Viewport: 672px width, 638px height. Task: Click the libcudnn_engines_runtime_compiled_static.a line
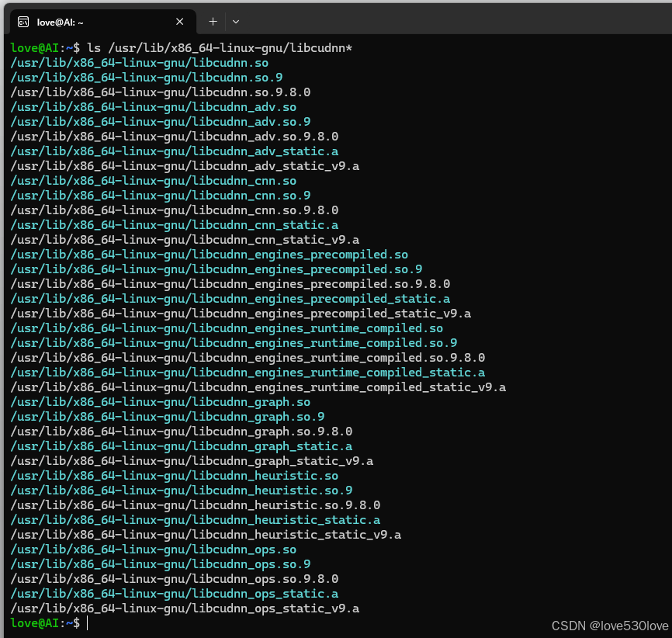[x=248, y=373]
